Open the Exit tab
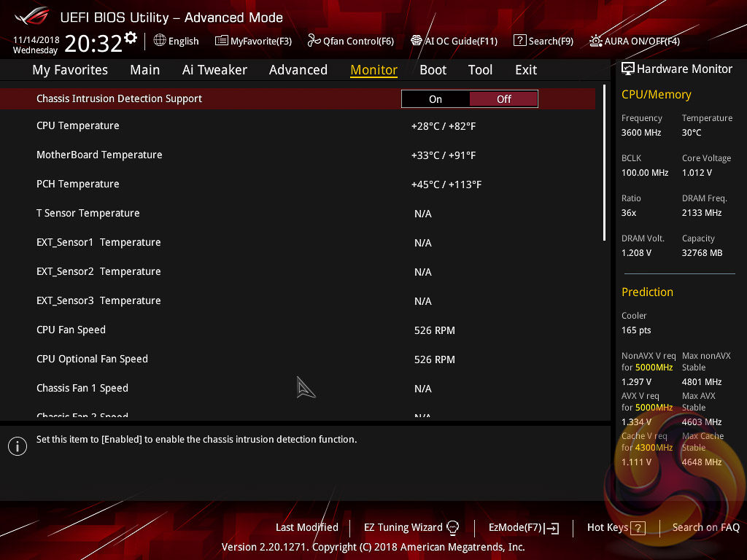The height and width of the screenshot is (560, 747). 526,70
